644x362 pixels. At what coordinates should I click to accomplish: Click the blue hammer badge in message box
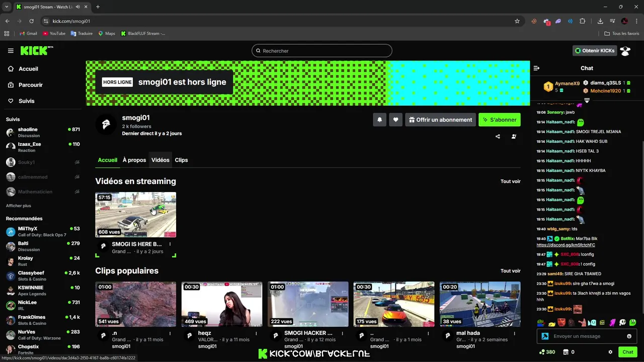point(545,336)
